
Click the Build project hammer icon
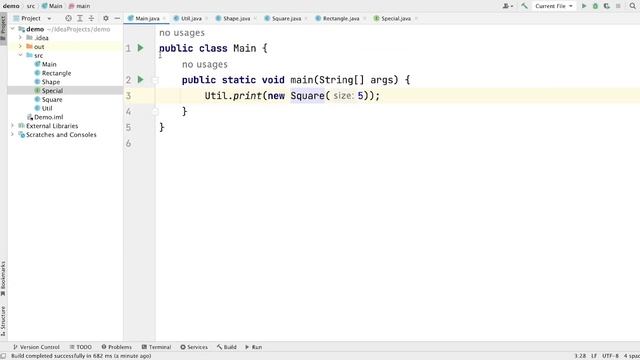click(524, 6)
